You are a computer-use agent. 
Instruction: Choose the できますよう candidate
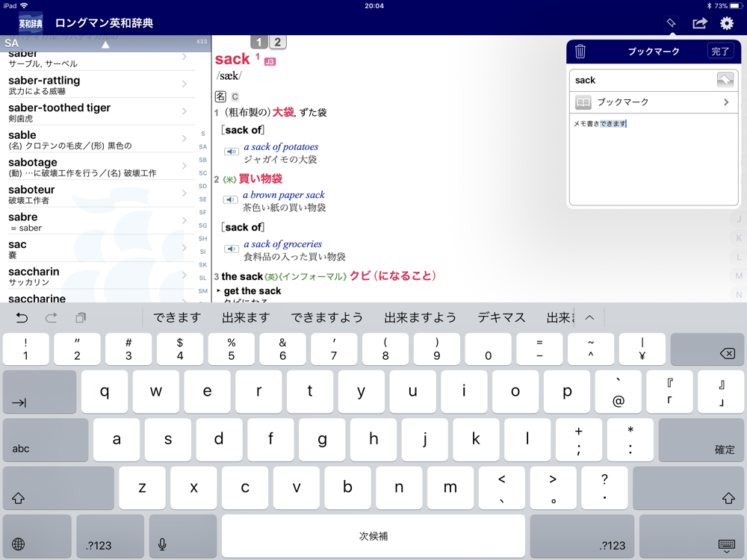327,317
